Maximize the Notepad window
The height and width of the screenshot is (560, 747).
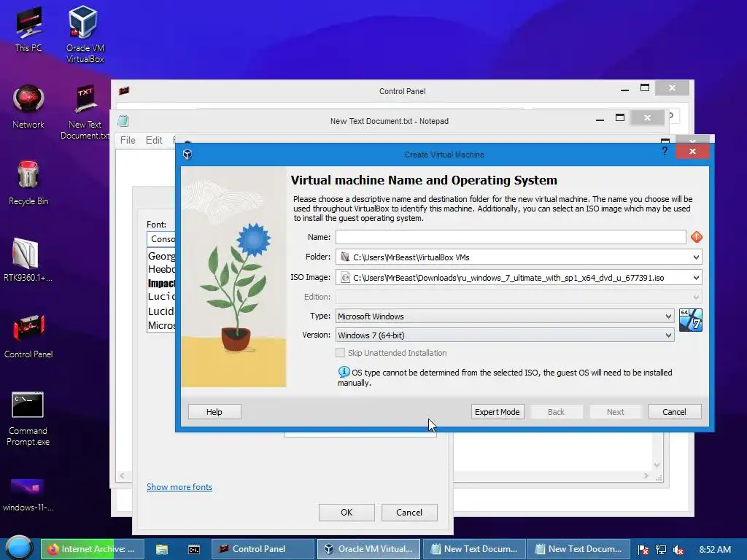tap(620, 117)
